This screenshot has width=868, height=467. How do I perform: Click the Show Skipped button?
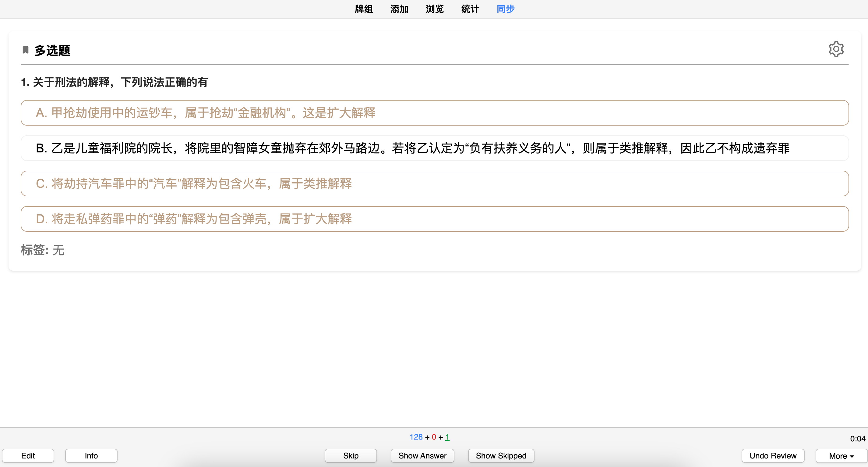[x=501, y=456]
